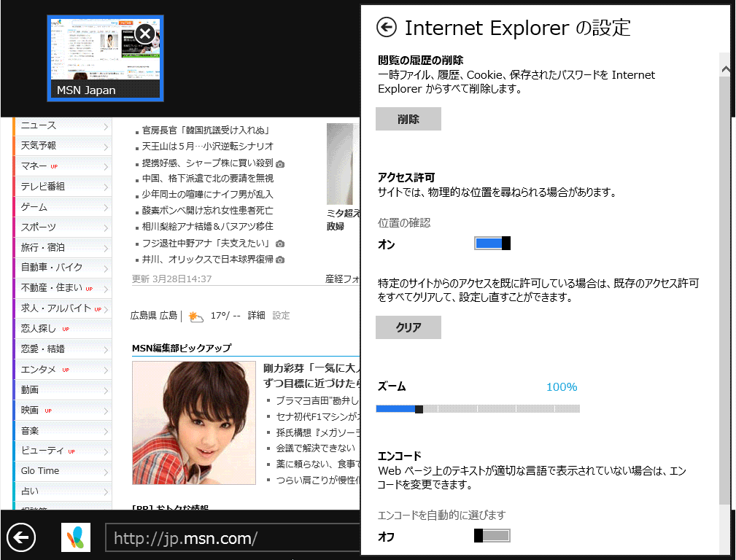Expand the ニュース menu chevron

106,127
